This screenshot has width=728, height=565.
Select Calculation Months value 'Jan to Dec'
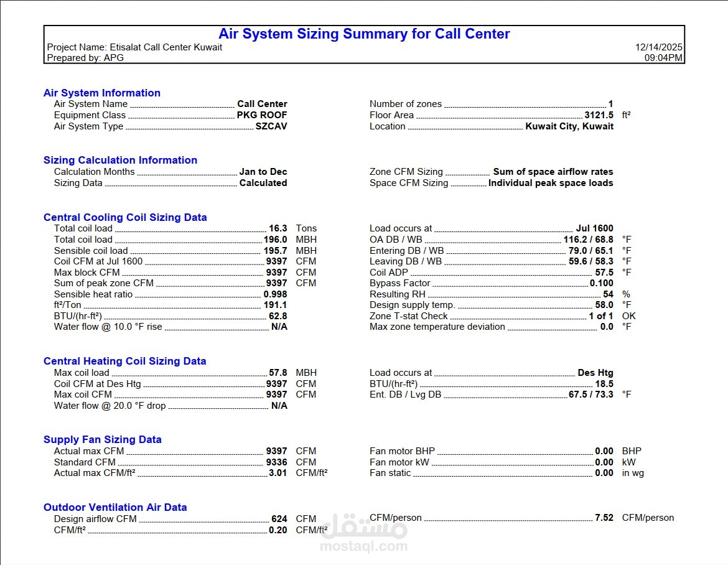tap(263, 172)
